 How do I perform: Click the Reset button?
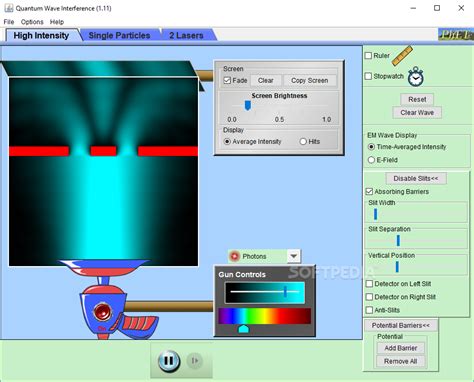point(417,99)
